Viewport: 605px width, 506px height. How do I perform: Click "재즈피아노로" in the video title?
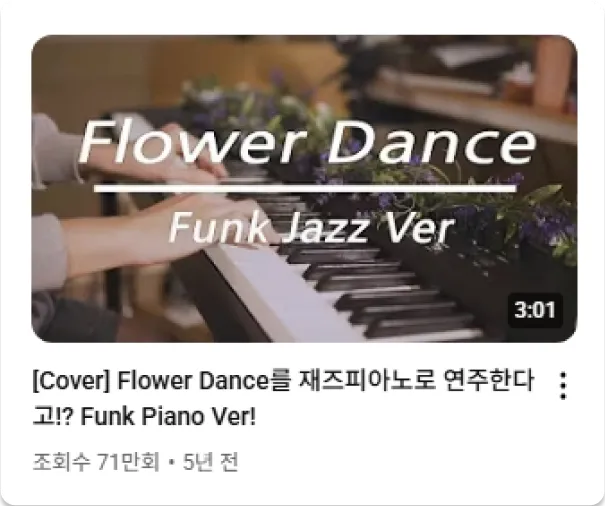point(367,381)
